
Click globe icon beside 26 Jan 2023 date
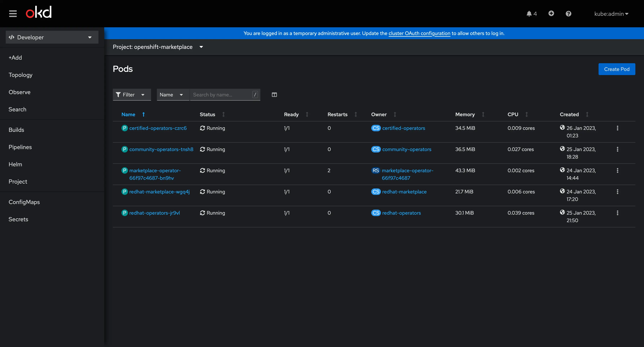click(562, 128)
